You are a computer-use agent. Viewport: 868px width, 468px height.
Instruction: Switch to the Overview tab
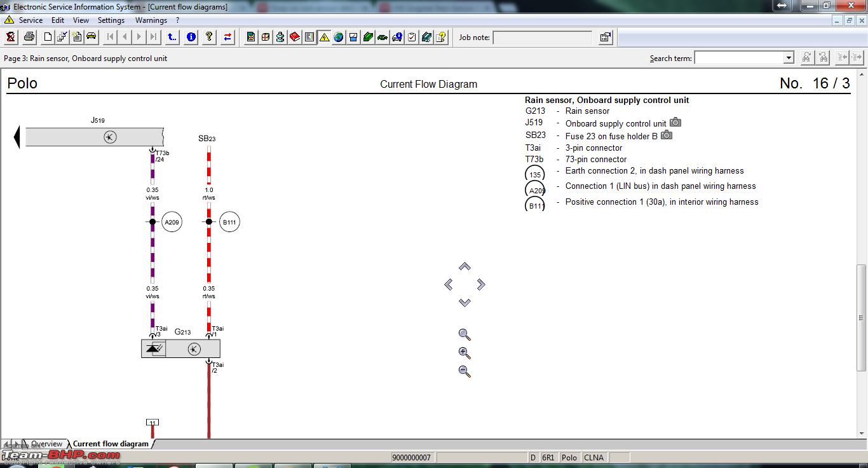[46, 444]
